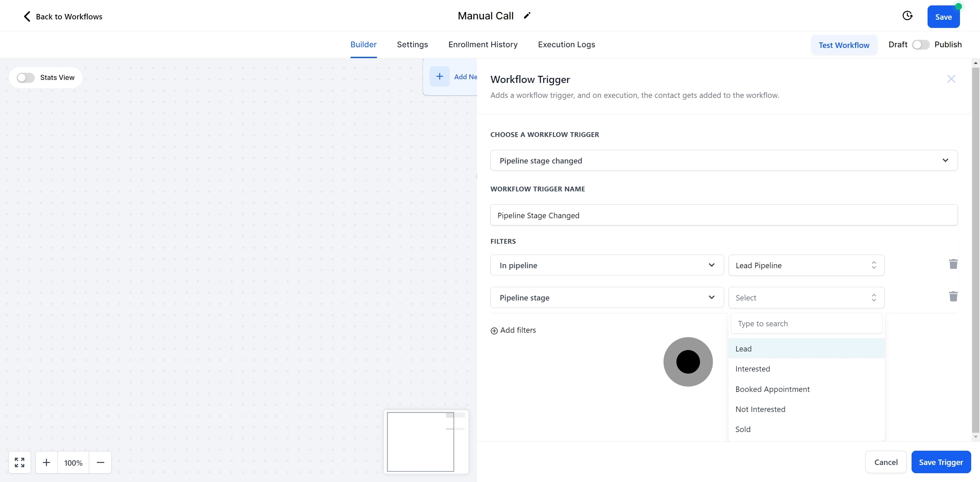Zoom in the canvas with plus

[46, 462]
